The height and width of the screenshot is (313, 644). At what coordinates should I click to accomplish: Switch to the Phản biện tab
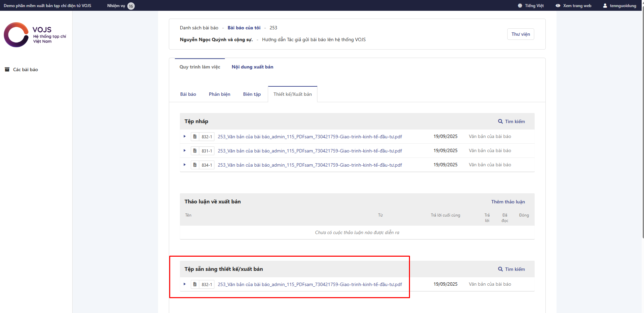coord(220,94)
